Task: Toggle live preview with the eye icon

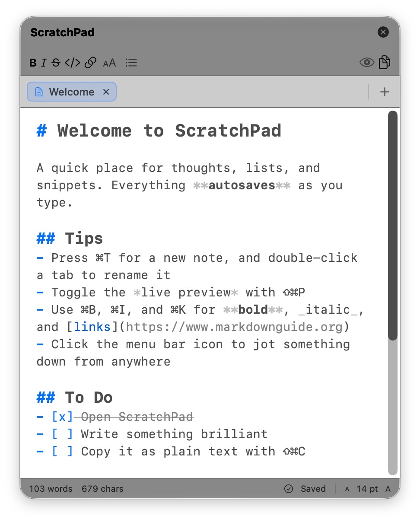Action: (x=366, y=63)
